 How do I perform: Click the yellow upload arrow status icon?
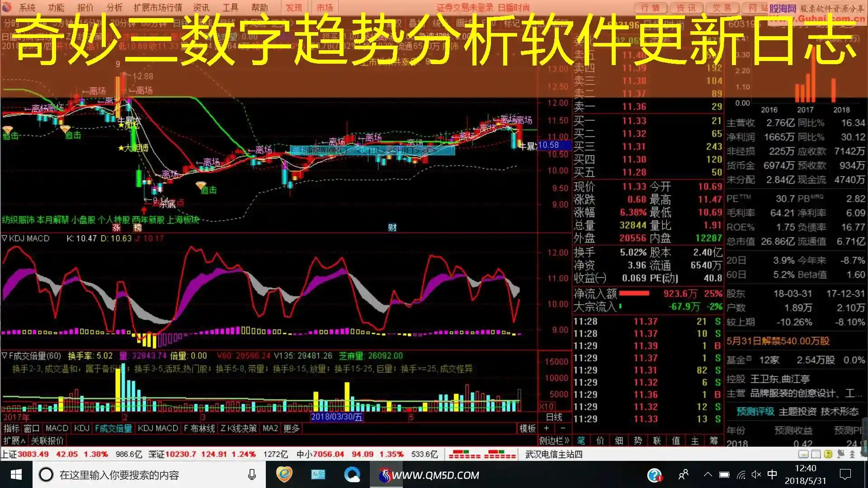[828, 454]
